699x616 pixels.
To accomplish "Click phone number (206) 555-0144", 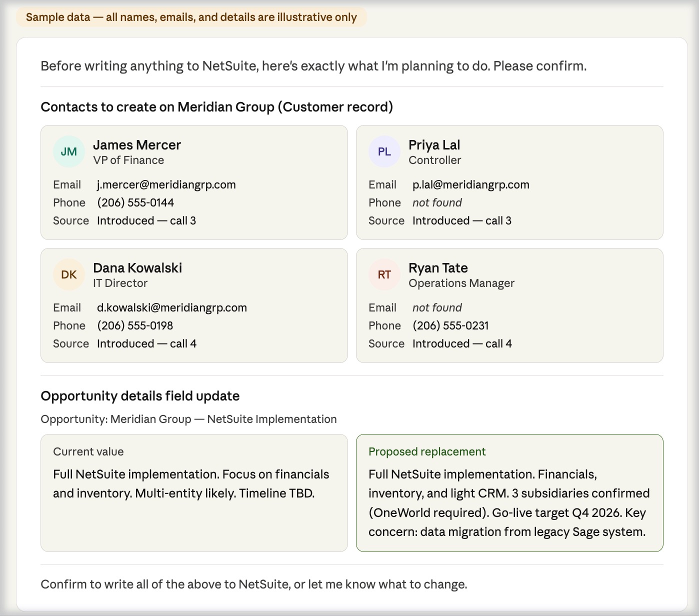I will 135,202.
